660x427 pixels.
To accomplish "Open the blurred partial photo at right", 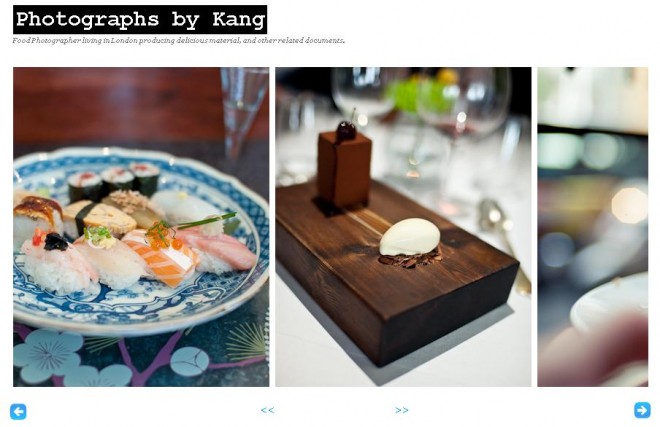I will point(593,227).
